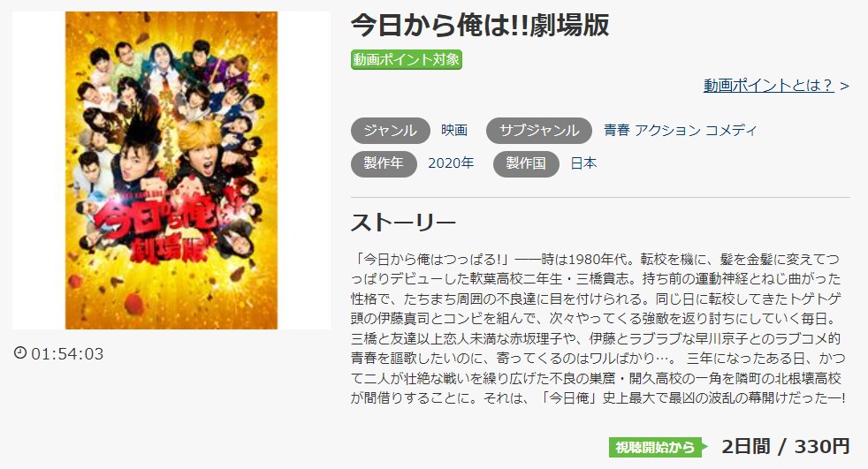Screen dimensions: 868x469
Task: Open the 2020年 production year link
Action: (451, 163)
